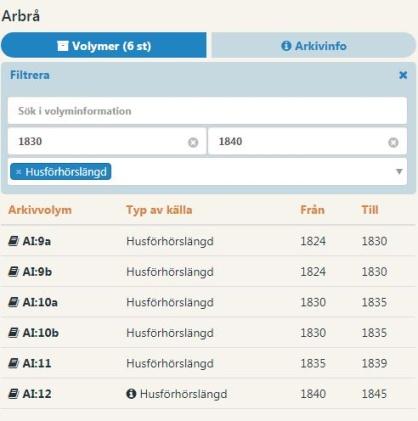Select Till year 1845 in the AI:12 row
Viewport: 418px width, 421px height.
(374, 394)
